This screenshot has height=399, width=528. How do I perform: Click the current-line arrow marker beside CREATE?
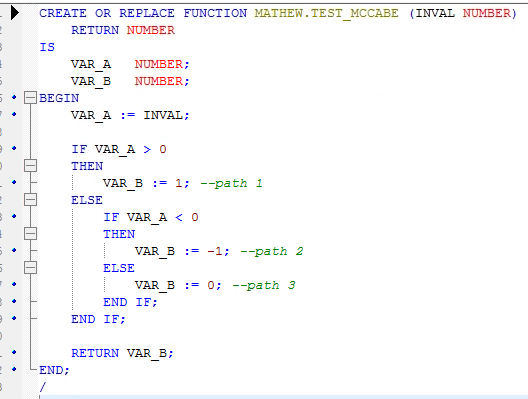tap(15, 13)
